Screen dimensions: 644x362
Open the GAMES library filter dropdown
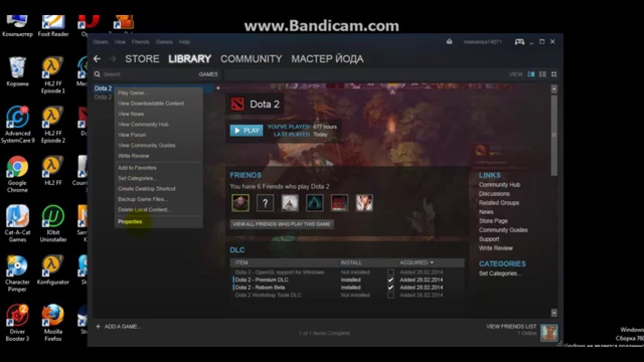tap(208, 74)
